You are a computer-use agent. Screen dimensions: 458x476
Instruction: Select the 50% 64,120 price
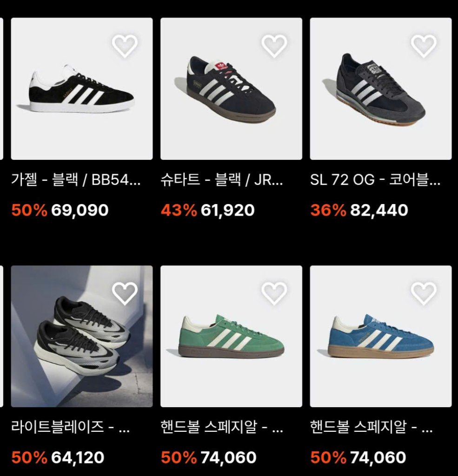pyautogui.click(x=58, y=457)
